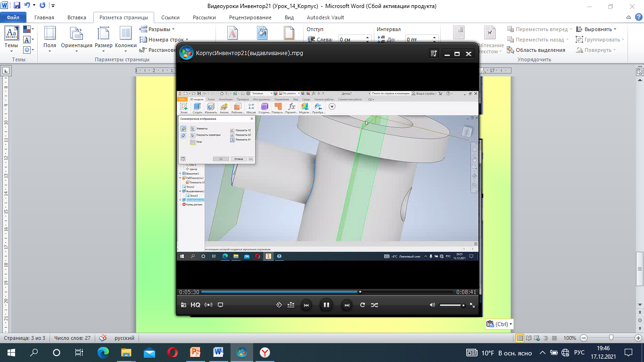This screenshot has width=644, height=362.
Task: Open the Область выделения selection pane
Action: tap(536, 50)
